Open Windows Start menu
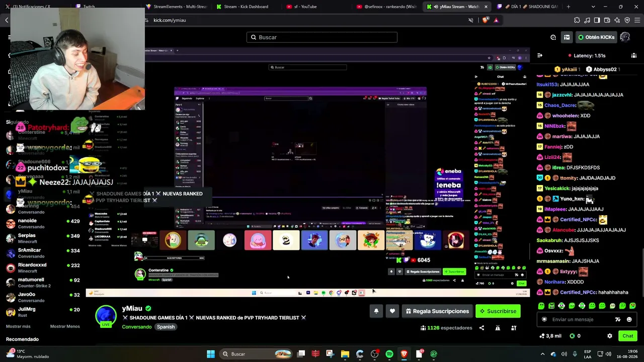Screen dimensions: 644x362 211,354
